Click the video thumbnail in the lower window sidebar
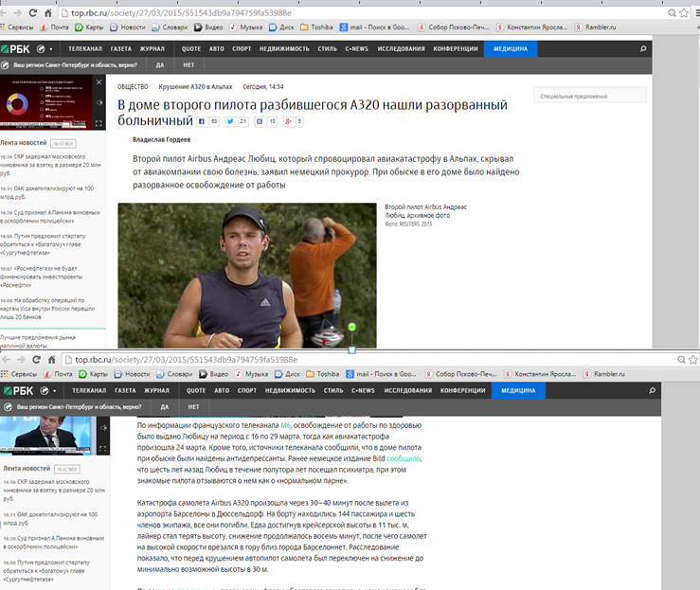 [48, 436]
